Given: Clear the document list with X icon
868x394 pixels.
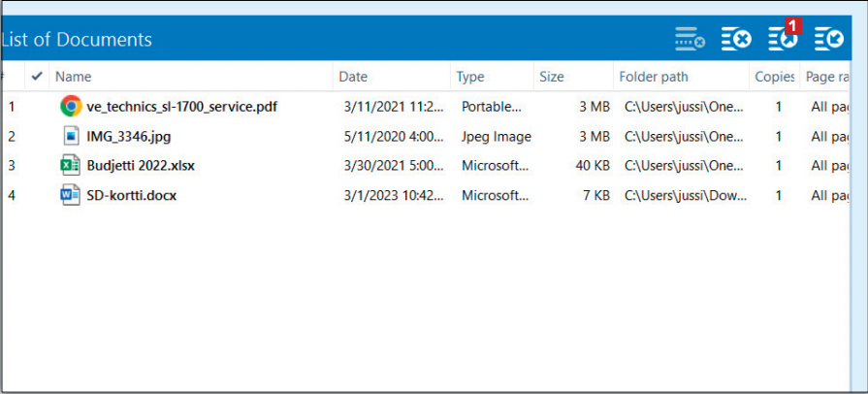Looking at the screenshot, I should point(736,39).
